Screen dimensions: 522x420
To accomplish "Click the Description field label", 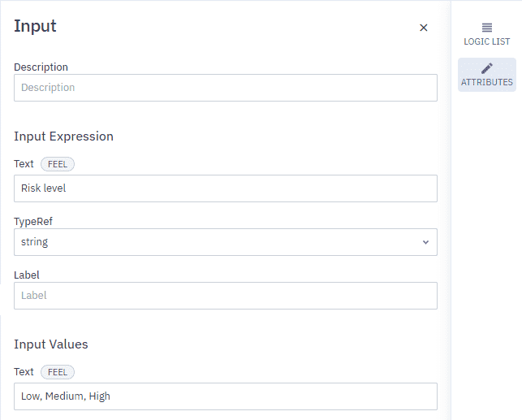I will [41, 67].
